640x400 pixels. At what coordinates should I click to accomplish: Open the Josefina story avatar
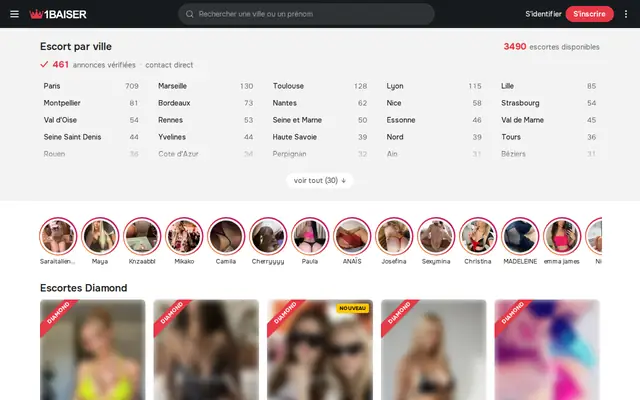tap(394, 236)
